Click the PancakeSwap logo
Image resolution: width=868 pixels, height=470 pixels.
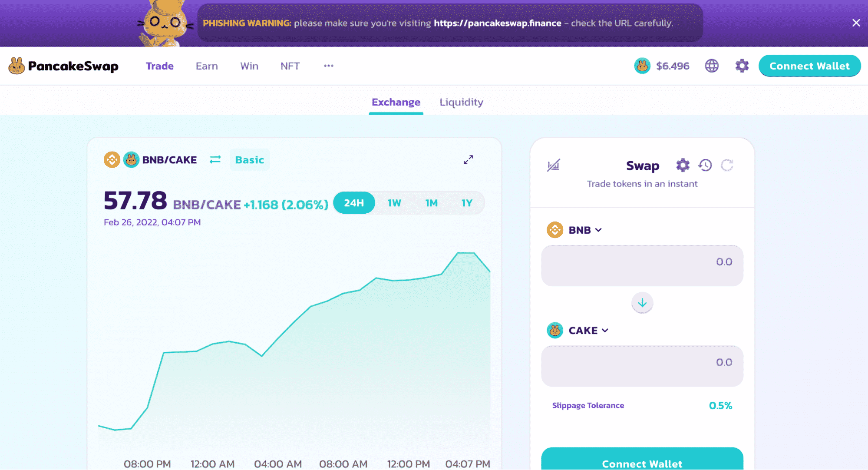[x=63, y=66]
